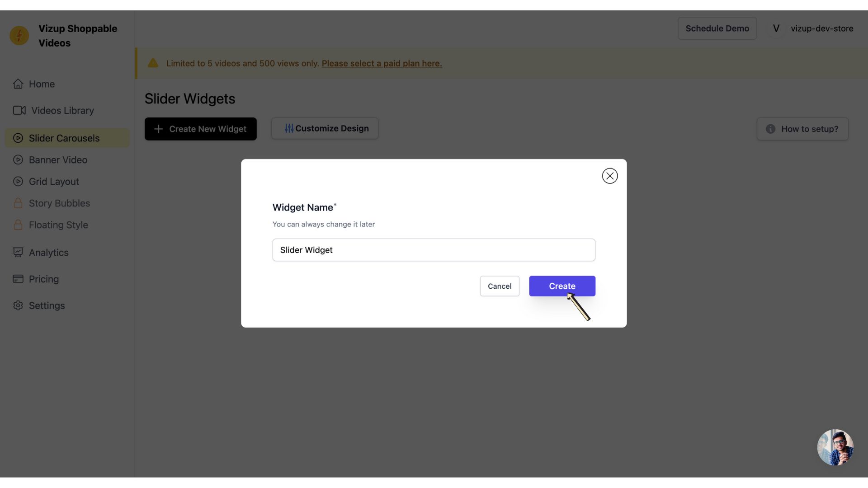Click the Create button in dialog
This screenshot has width=868, height=488.
coord(562,286)
